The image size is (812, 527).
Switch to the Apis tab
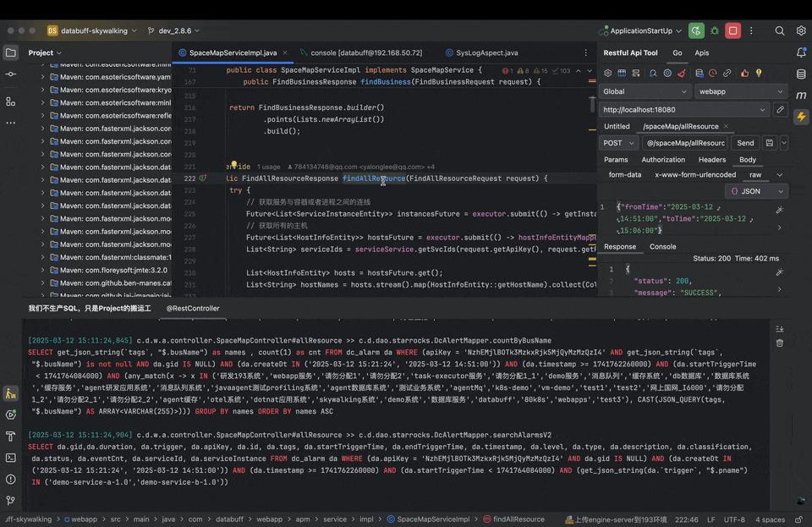pyautogui.click(x=700, y=53)
